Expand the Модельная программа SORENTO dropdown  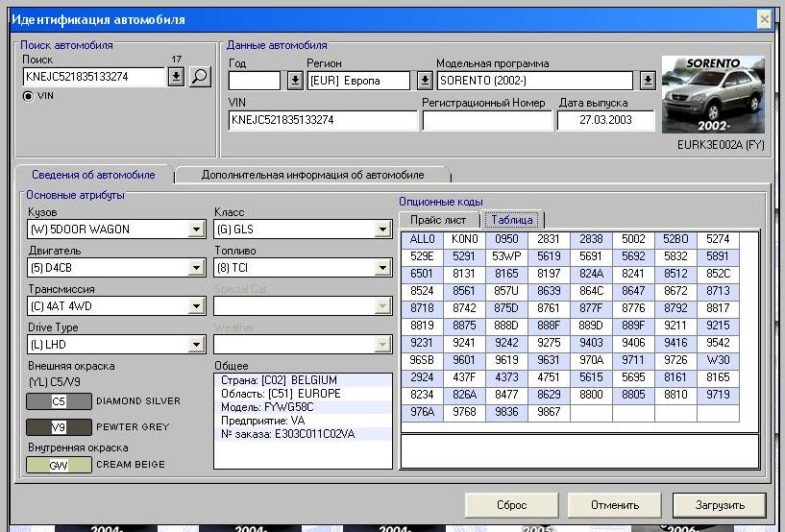[649, 81]
